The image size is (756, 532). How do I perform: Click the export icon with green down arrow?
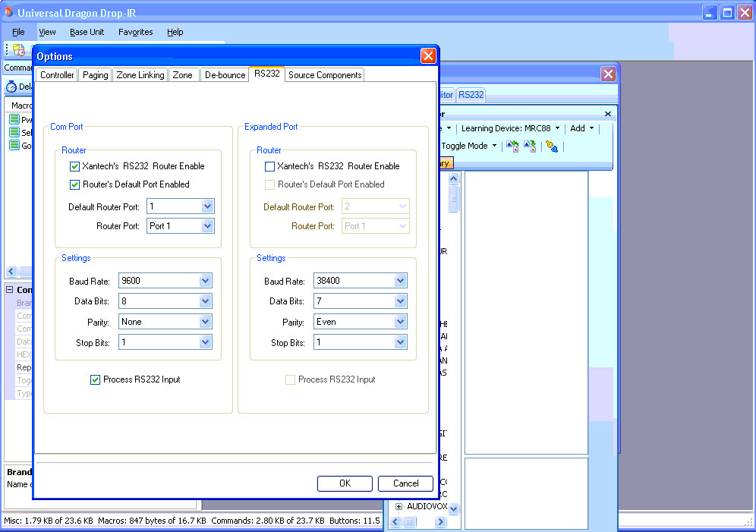[530, 146]
